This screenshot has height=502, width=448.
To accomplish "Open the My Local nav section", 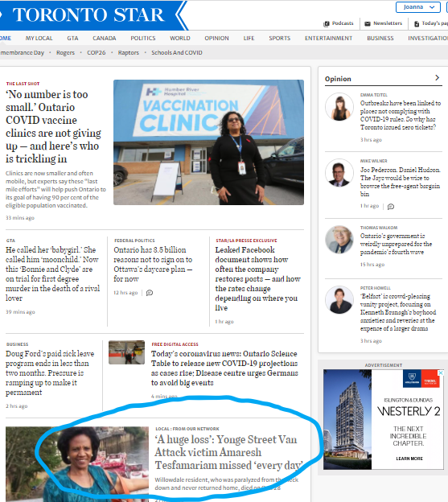I will click(x=39, y=38).
